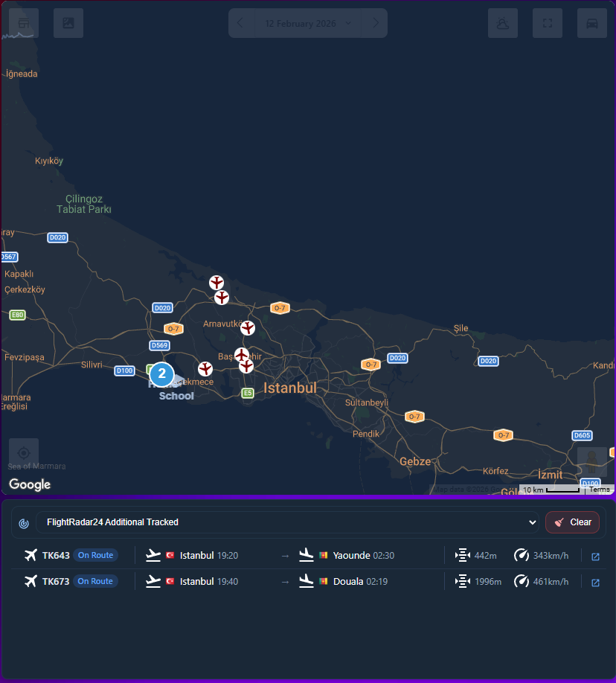
Task: Enter fullscreen map view
Action: tap(548, 23)
